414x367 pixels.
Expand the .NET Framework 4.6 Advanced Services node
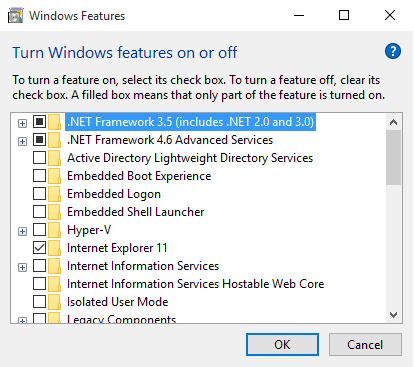[22, 141]
